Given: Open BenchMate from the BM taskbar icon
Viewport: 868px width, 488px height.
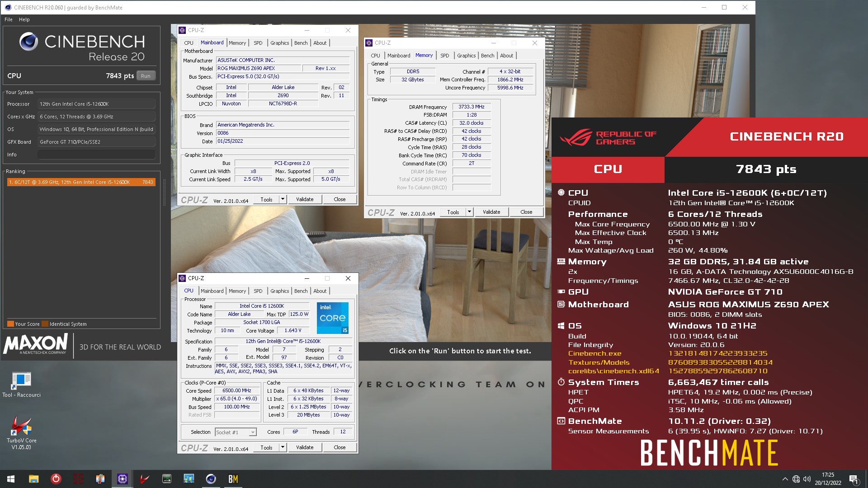Looking at the screenshot, I should click(x=233, y=479).
